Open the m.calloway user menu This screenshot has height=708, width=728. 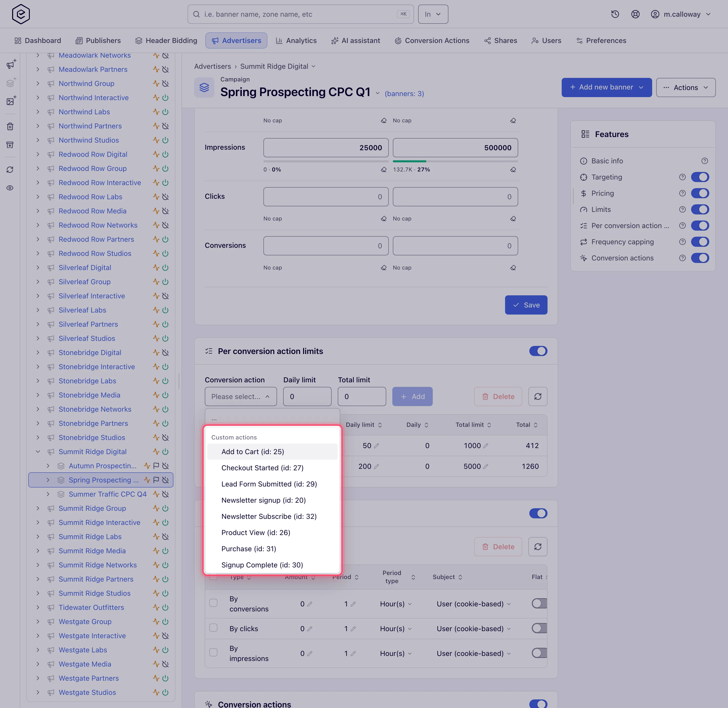tap(681, 14)
